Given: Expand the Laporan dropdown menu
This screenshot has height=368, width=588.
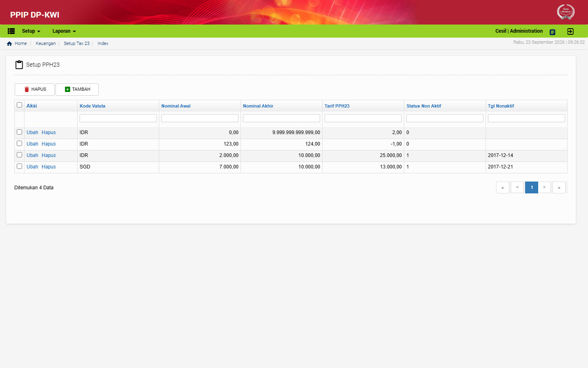Looking at the screenshot, I should pos(64,31).
